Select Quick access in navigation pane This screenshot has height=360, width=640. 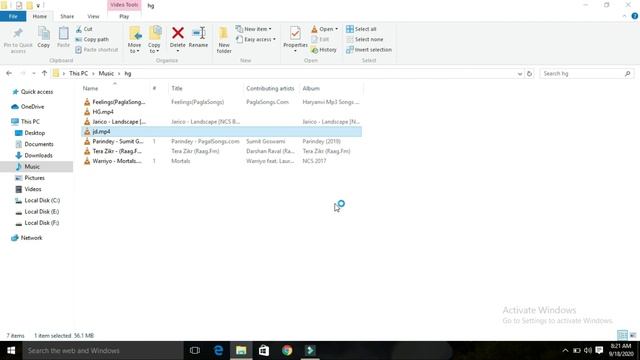(33, 92)
